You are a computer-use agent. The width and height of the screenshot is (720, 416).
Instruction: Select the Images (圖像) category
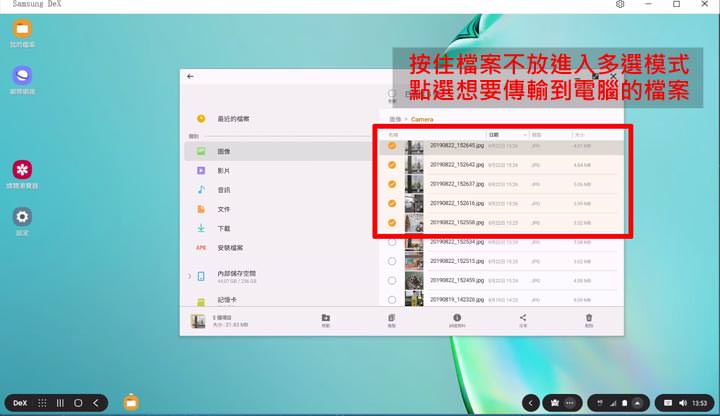coord(278,151)
